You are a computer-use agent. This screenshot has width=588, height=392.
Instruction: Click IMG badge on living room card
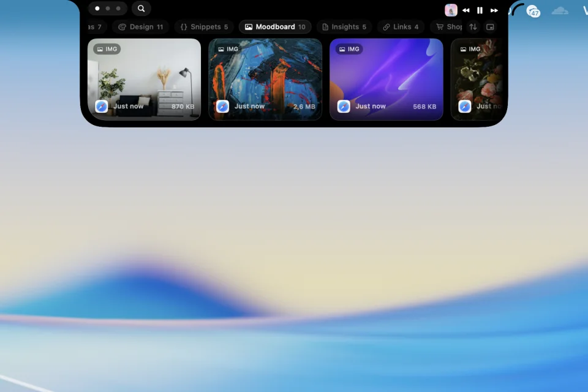[107, 49]
